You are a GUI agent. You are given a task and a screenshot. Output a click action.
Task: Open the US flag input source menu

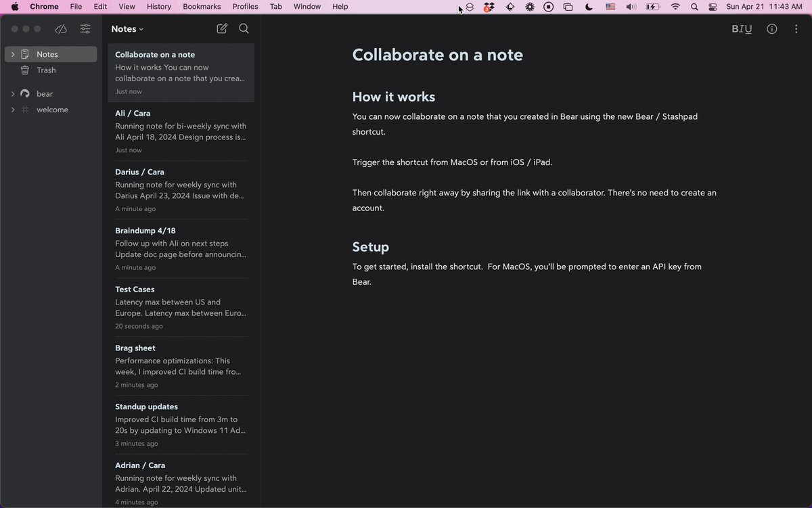click(610, 7)
